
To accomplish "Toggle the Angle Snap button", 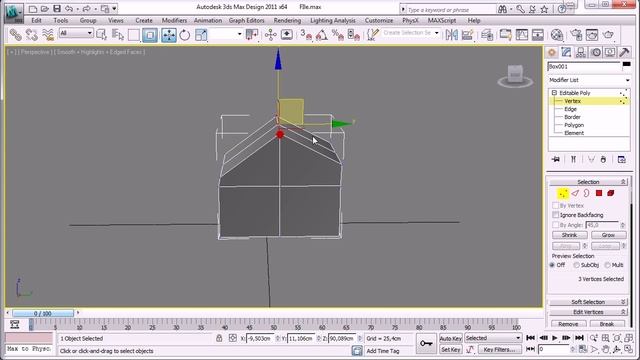I will (x=322, y=35).
